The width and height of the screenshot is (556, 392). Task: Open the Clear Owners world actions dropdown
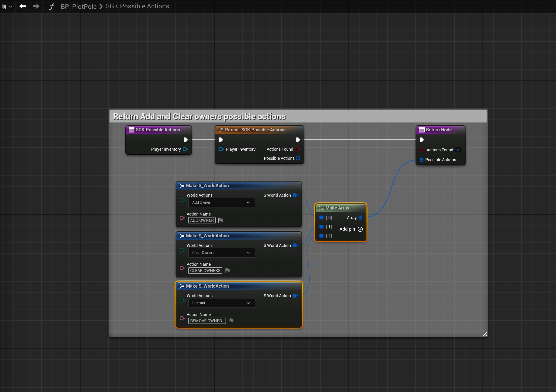(221, 252)
